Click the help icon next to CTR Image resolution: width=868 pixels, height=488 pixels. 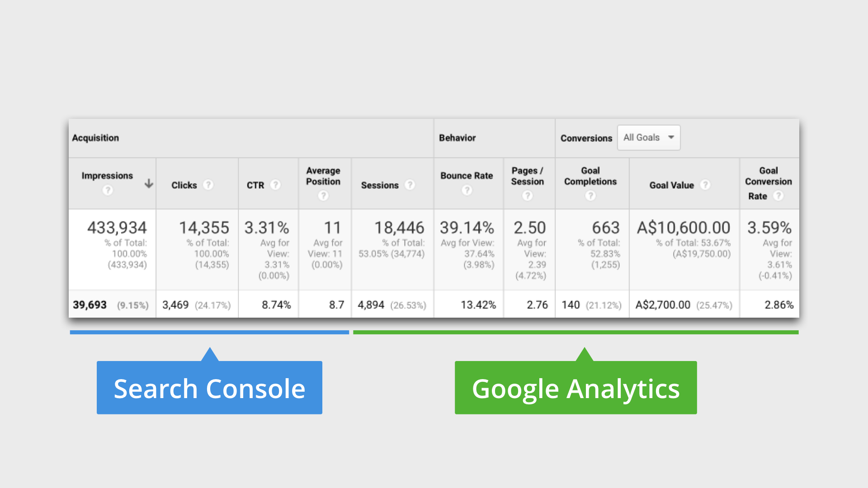[x=275, y=185]
